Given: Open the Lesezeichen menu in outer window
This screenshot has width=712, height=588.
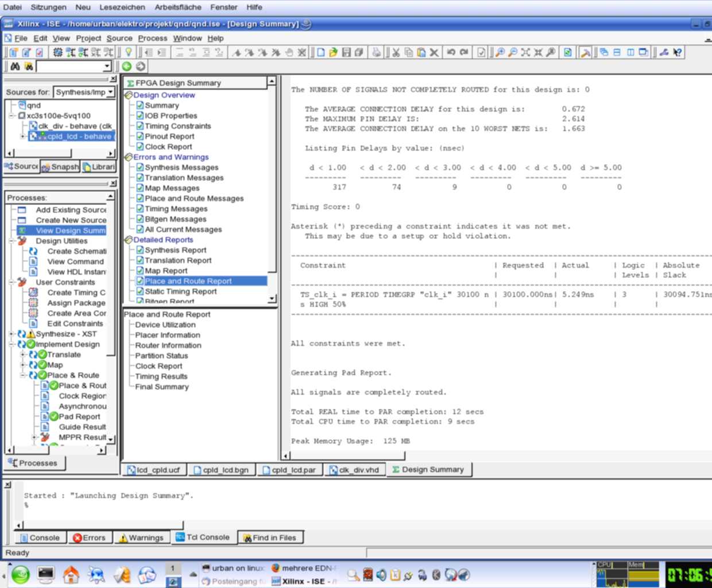Looking at the screenshot, I should [122, 7].
